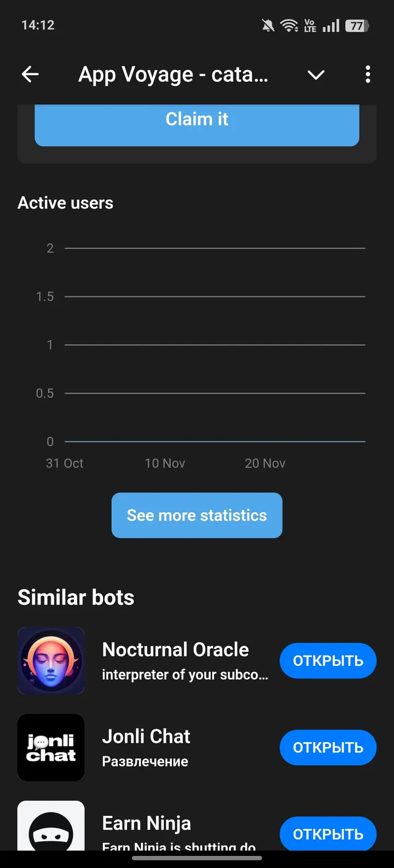The height and width of the screenshot is (868, 394).
Task: Open See more statistics
Action: point(197,515)
